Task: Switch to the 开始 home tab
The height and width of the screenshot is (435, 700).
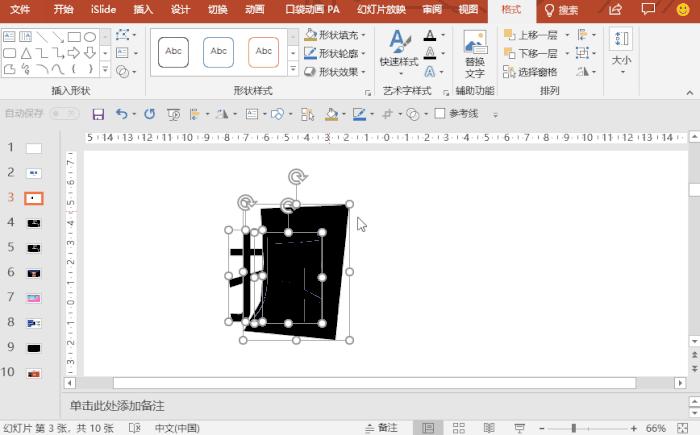Action: coord(63,9)
